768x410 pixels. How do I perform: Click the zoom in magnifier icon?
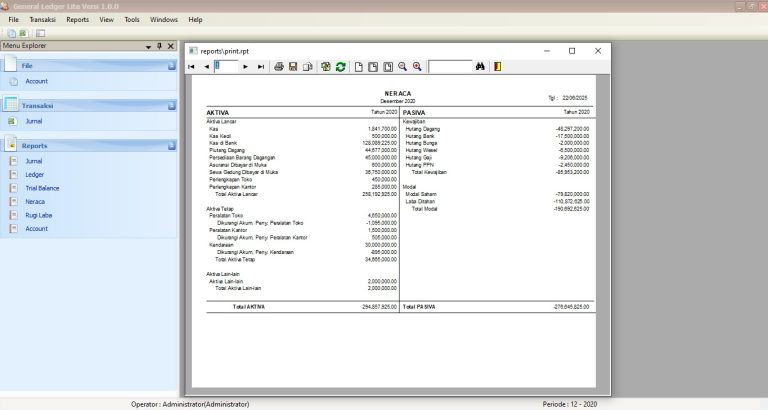tap(417, 67)
